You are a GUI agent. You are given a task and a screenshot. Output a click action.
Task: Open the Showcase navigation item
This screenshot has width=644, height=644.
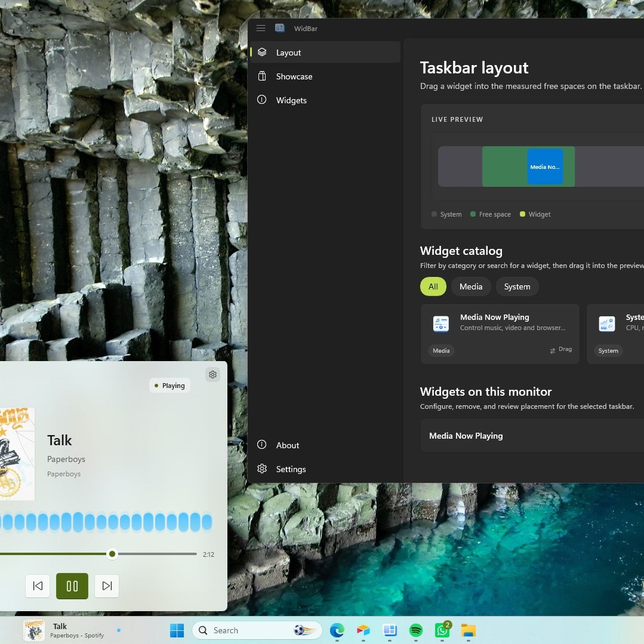point(325,76)
